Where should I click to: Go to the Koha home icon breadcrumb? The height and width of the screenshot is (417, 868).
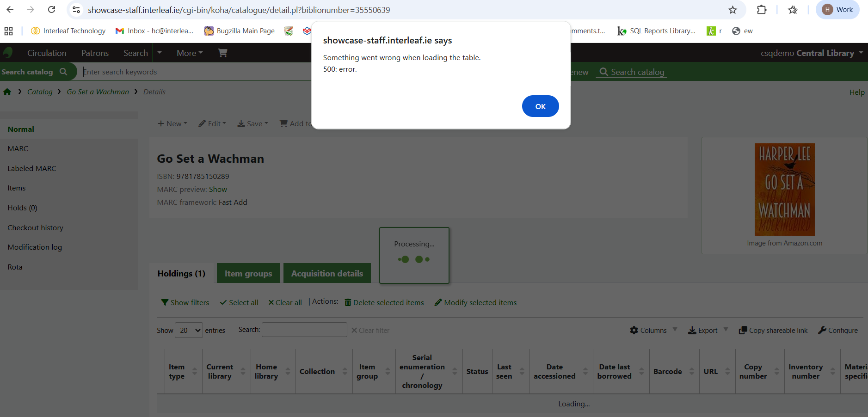coord(7,92)
